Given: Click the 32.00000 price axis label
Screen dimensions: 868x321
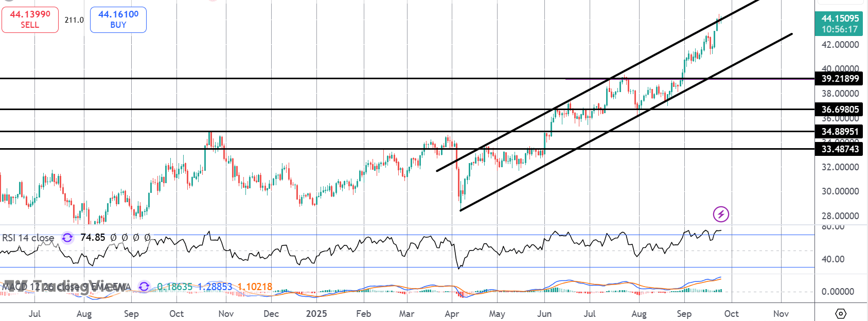Looking at the screenshot, I should click(x=840, y=167).
